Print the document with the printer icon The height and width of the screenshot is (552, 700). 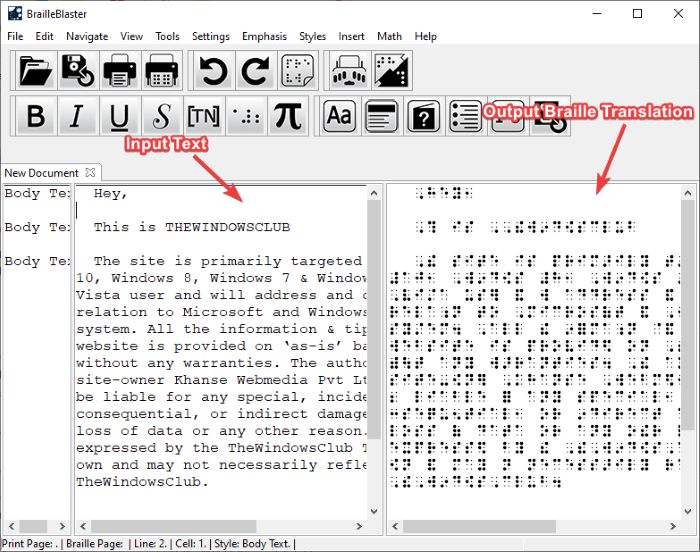pos(120,71)
